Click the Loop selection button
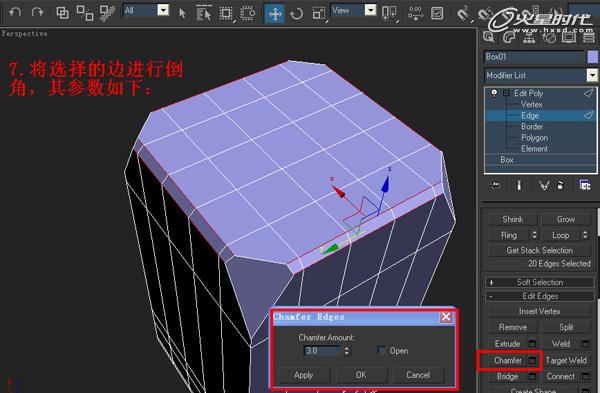Screen dimensions: 600x393 point(560,235)
